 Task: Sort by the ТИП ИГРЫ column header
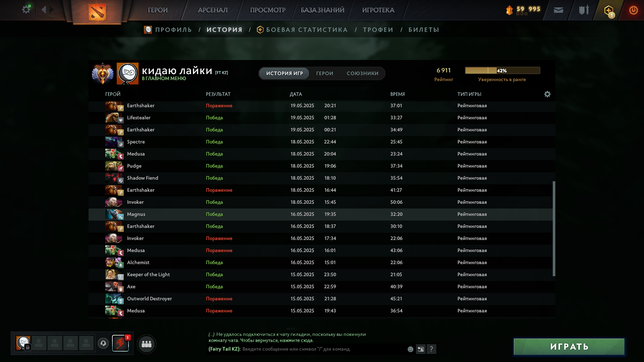point(469,94)
